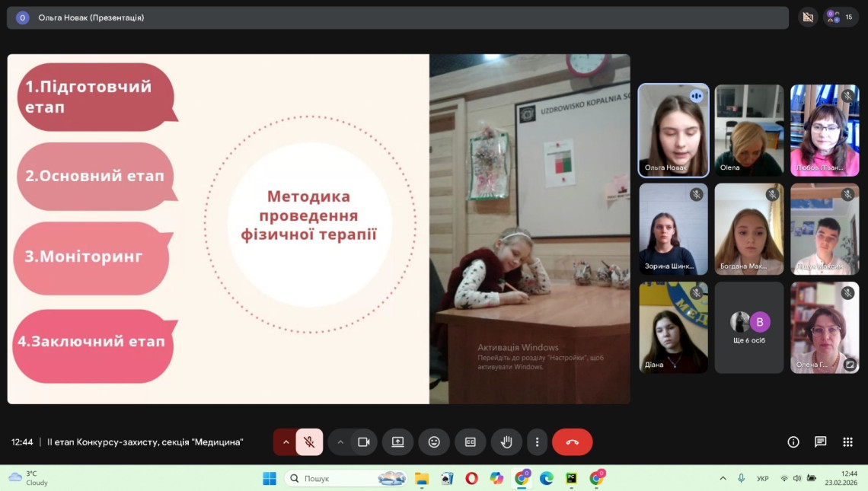Expand audio settings arrow beside microphone
This screenshot has height=491, width=868.
click(x=286, y=442)
